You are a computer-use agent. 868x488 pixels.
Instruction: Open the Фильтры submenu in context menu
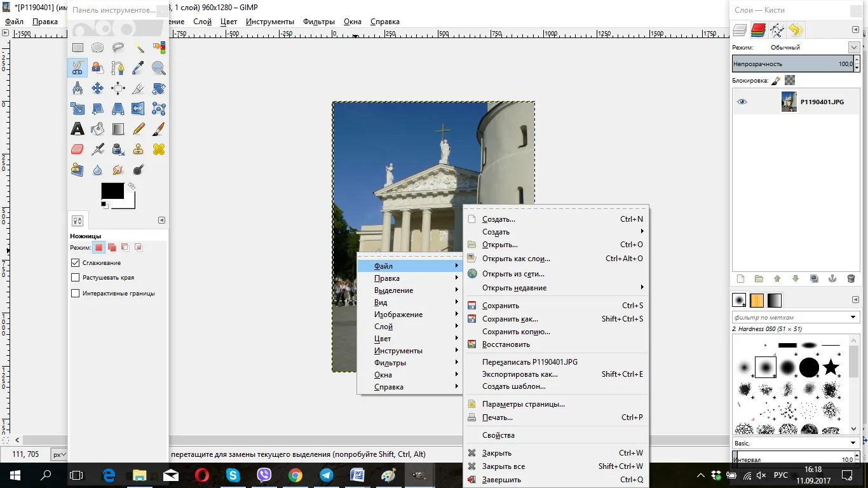tap(410, 363)
